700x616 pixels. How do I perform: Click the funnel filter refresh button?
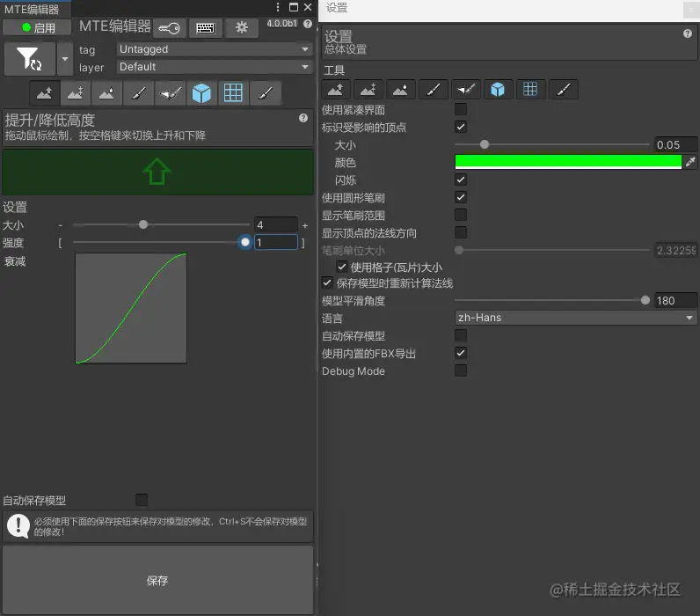[30, 58]
